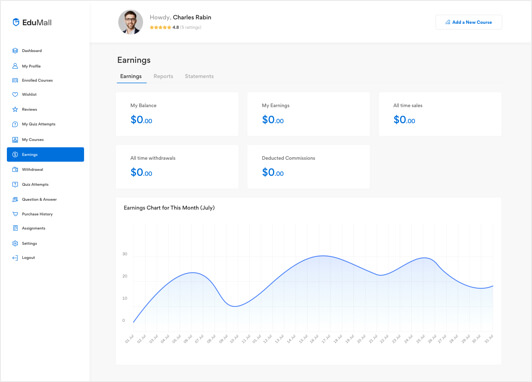532x382 pixels.
Task: Click the Enrolled Courses icon in sidebar
Action: (x=15, y=80)
